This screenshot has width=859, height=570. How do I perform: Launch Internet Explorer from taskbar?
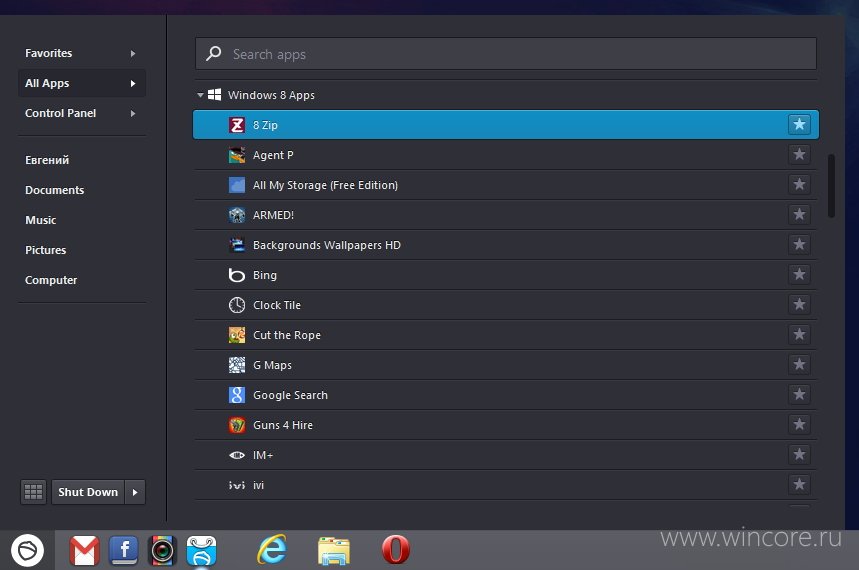(272, 549)
